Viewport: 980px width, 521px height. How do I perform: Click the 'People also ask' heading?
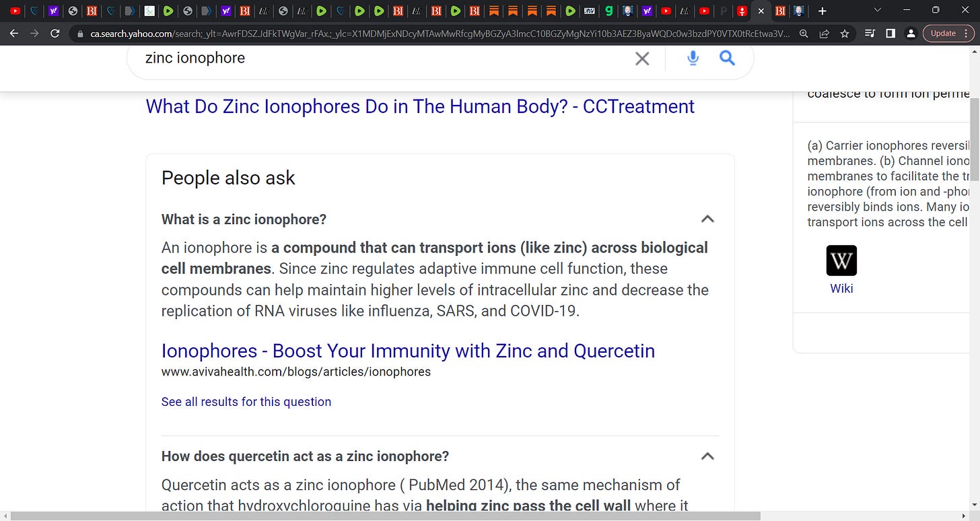coord(228,178)
